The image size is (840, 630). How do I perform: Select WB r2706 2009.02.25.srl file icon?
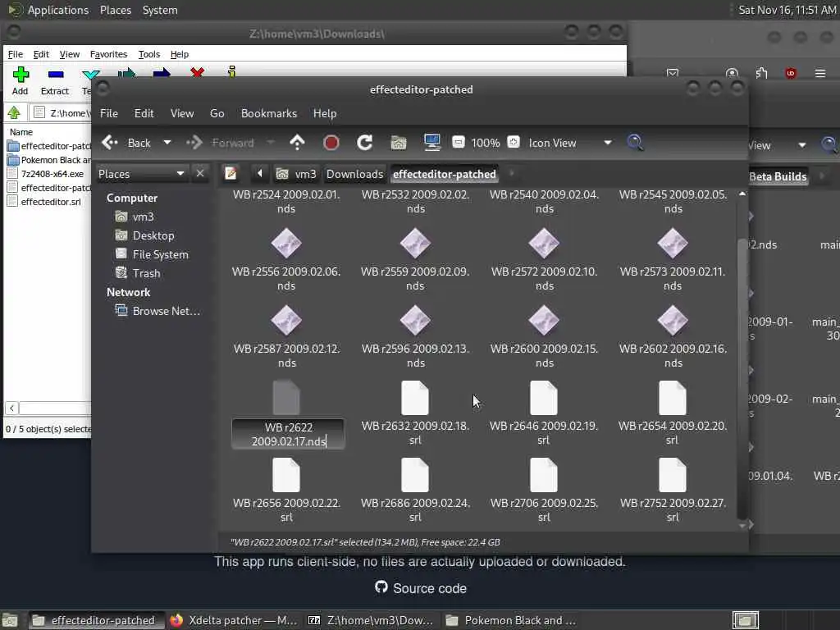point(544,475)
